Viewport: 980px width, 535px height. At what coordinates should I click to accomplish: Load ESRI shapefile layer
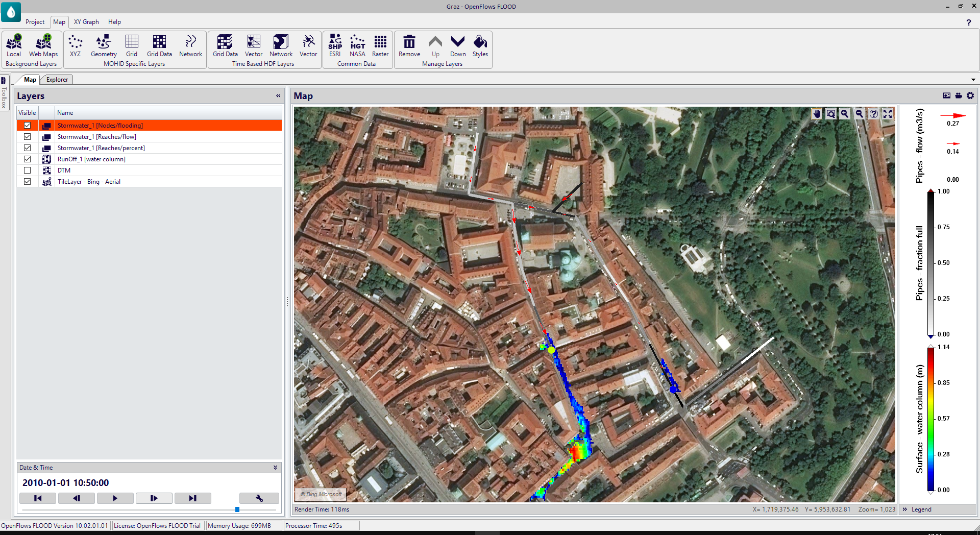335,46
